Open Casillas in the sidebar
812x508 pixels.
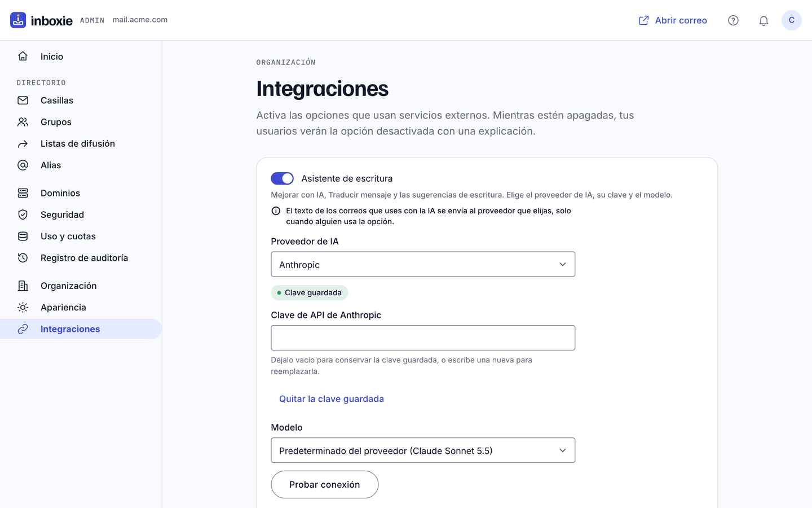(x=81, y=100)
